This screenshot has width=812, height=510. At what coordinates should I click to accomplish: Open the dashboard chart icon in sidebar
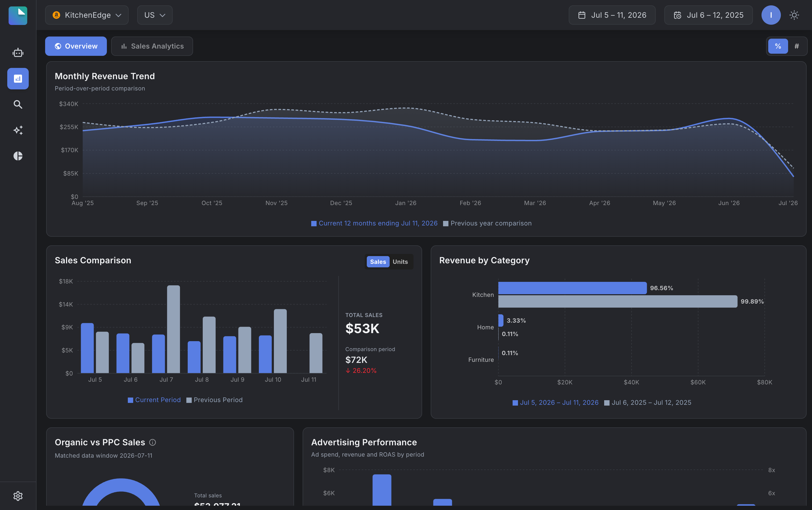coord(18,79)
